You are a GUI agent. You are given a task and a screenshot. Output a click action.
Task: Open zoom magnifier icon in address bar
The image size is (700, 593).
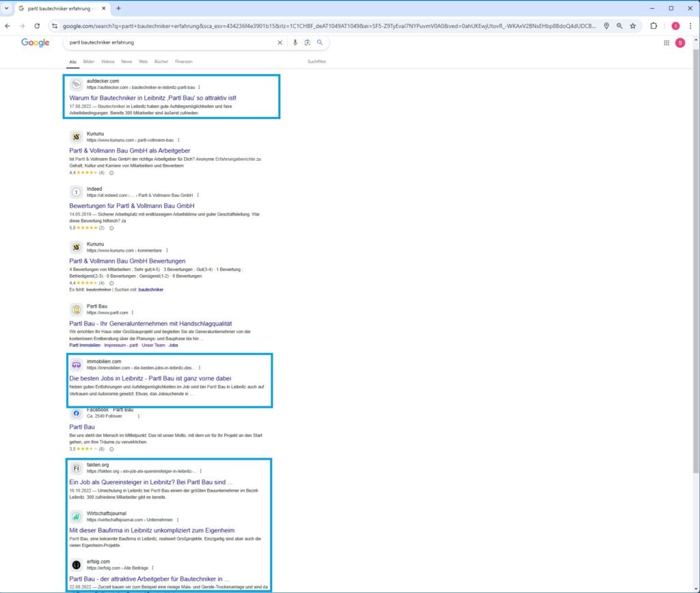pyautogui.click(x=619, y=26)
